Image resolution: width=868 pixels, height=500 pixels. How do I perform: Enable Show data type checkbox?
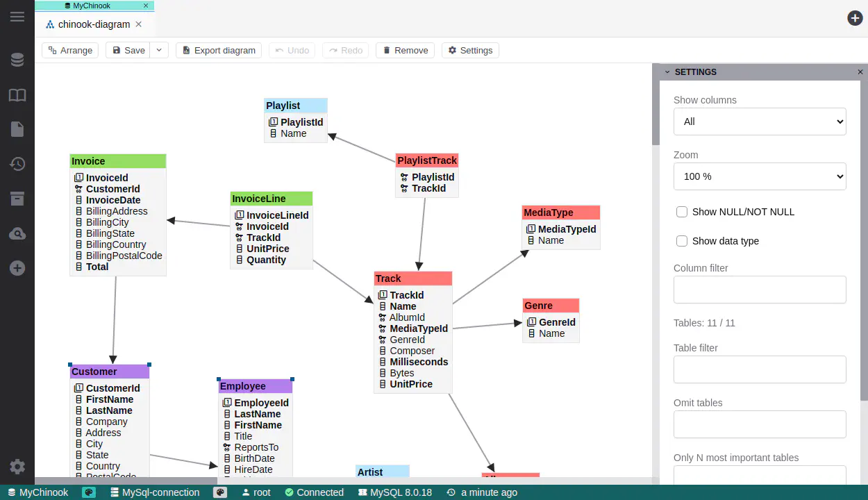[682, 241]
